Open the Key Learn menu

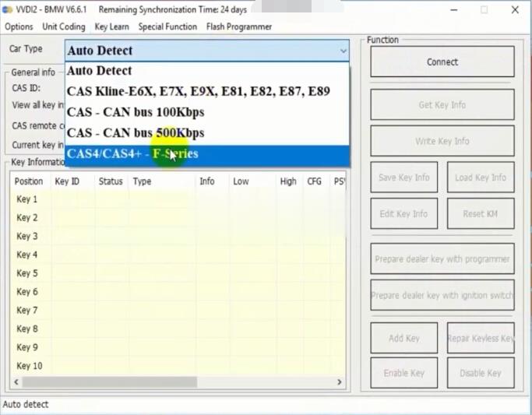coord(112,26)
